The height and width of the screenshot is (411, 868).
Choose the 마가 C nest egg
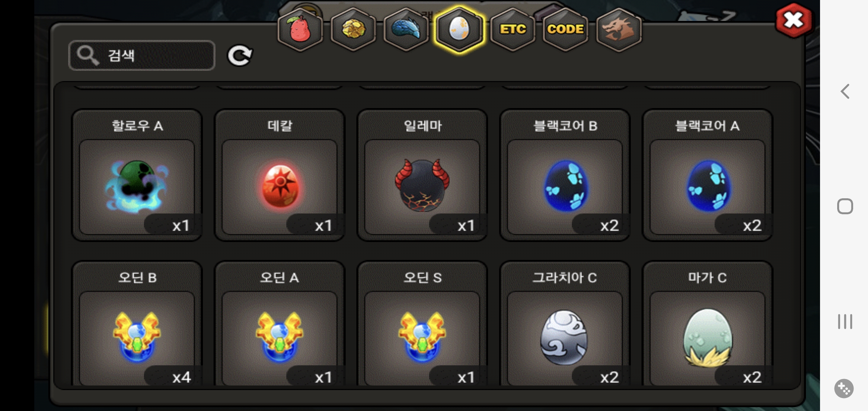point(707,323)
